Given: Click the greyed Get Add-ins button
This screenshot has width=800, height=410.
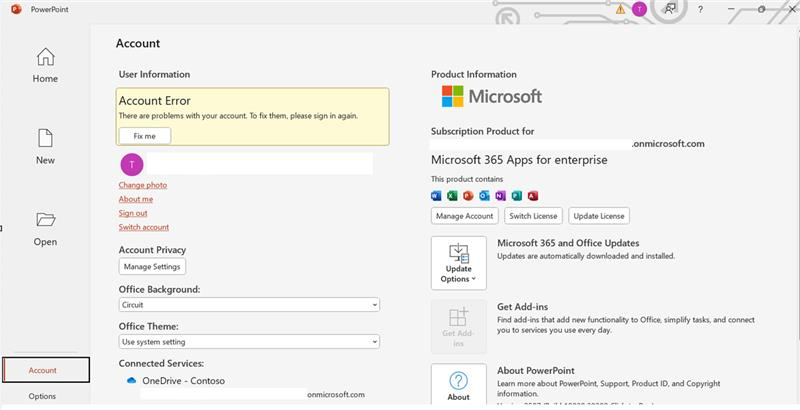Looking at the screenshot, I should click(x=459, y=327).
